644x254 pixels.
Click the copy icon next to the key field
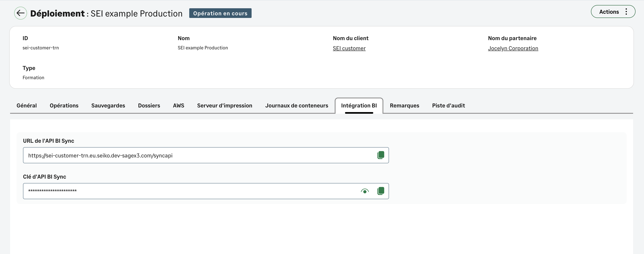381,191
